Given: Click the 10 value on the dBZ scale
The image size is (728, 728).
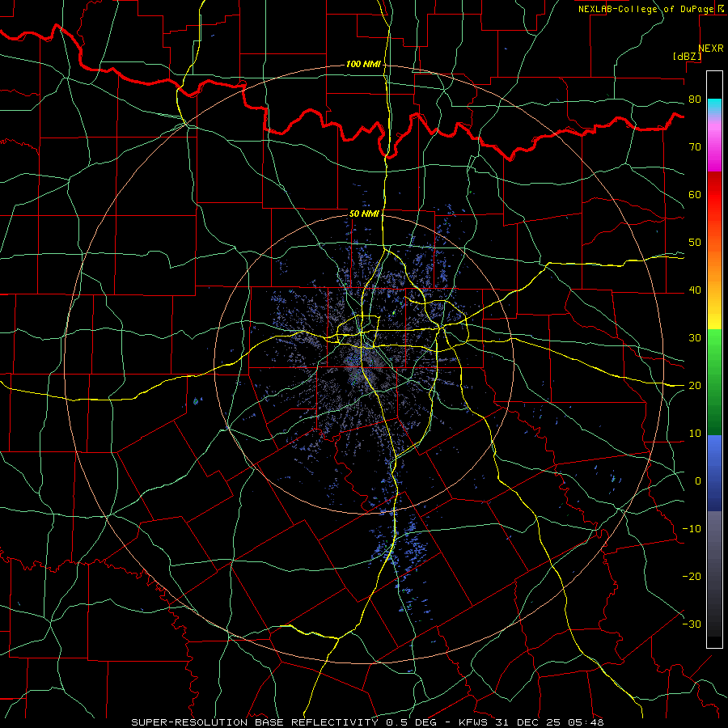Looking at the screenshot, I should coord(695,434).
